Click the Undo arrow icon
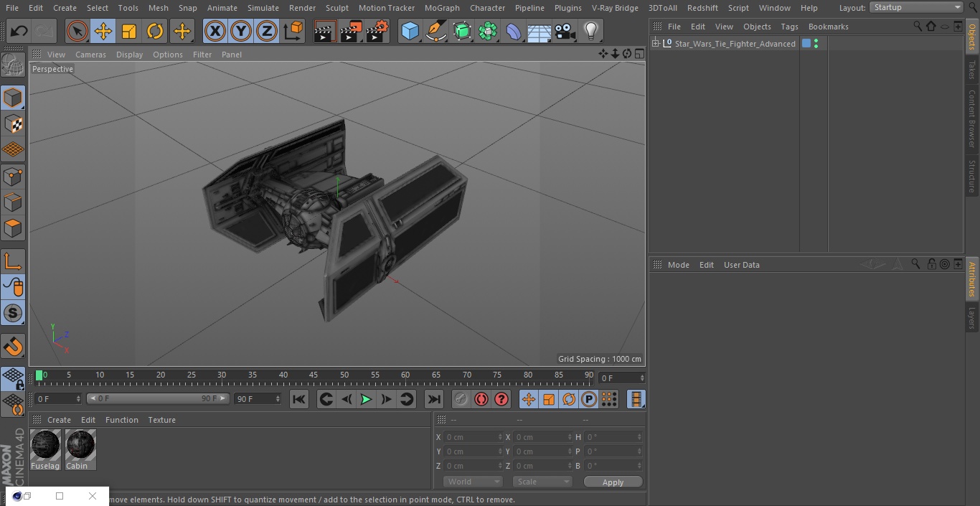The width and height of the screenshot is (980, 506). (19, 31)
